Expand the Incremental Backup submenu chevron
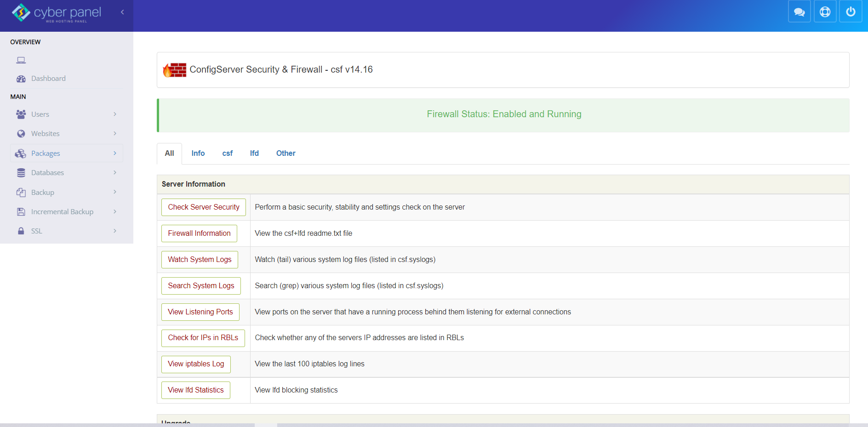This screenshot has height=427, width=868. (115, 211)
